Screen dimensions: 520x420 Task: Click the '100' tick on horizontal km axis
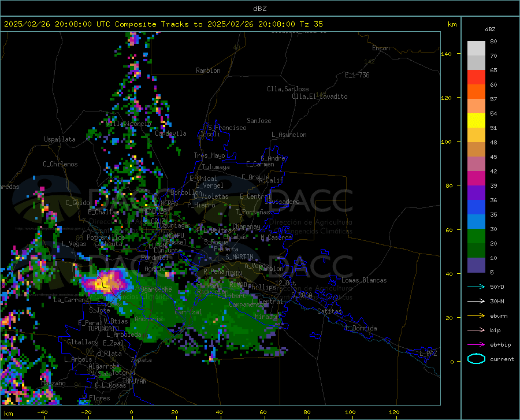tap(350, 412)
